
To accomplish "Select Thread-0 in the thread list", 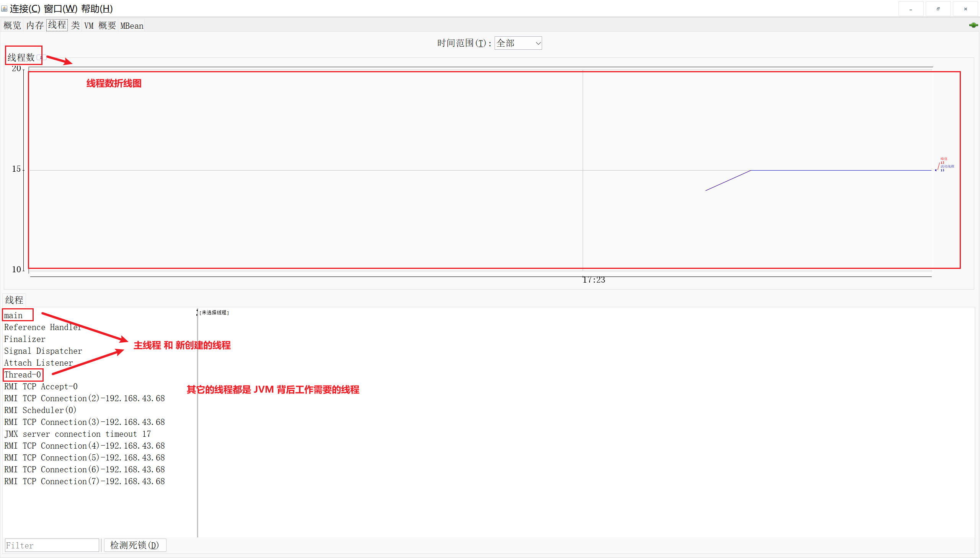I will coord(22,375).
